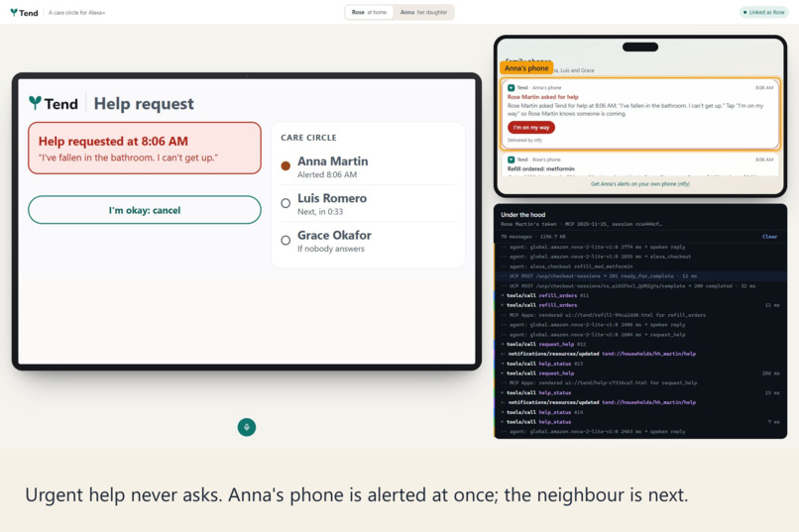Select the agent 2774 ms spoken reply log line
Screen dimensions: 799x532
pyautogui.click(x=639, y=247)
